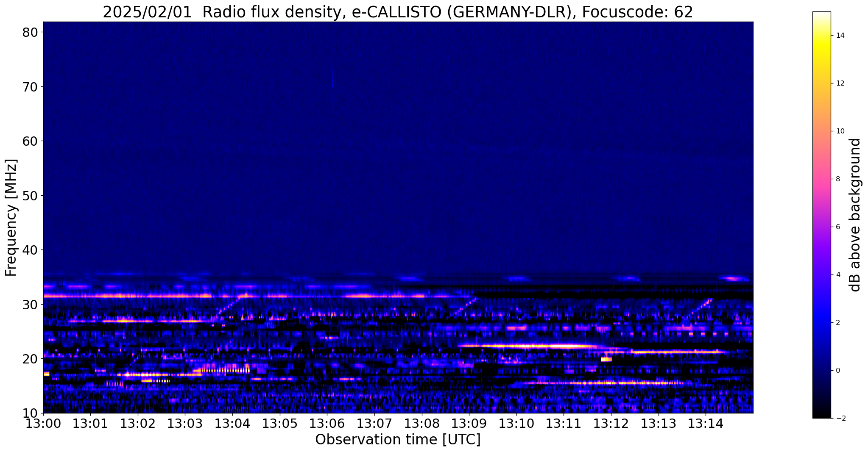868x452 pixels.
Task: Click the 13:04 time tick label
Action: [232, 423]
